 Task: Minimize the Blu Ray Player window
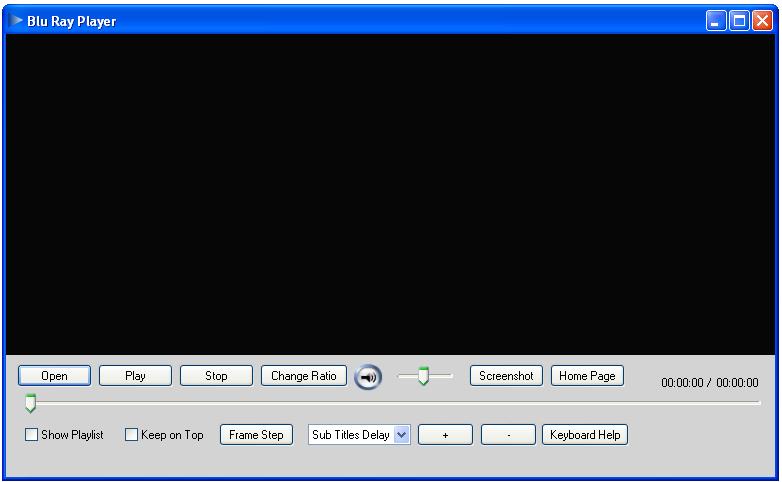pos(716,21)
